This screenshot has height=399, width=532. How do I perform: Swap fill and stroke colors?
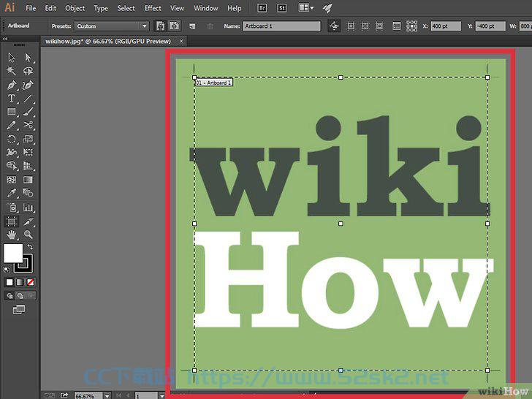click(30, 247)
